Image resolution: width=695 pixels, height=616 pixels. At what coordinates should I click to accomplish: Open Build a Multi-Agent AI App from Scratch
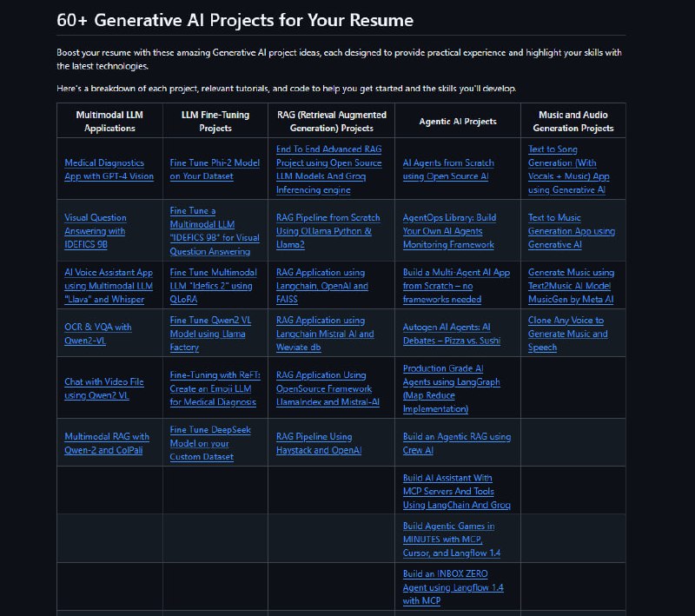point(456,286)
